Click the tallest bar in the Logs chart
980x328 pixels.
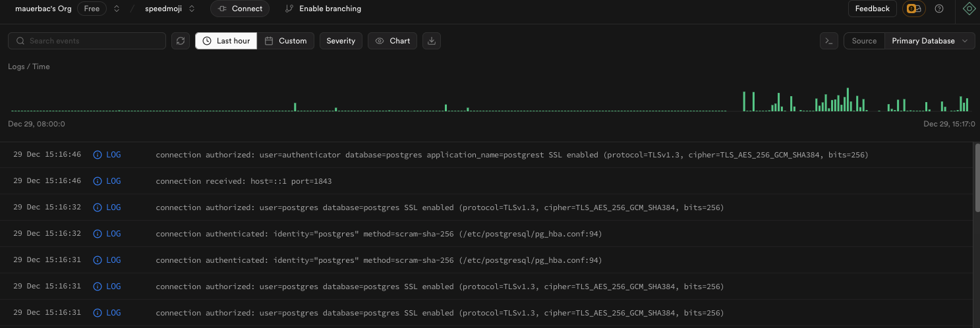[x=848, y=99]
